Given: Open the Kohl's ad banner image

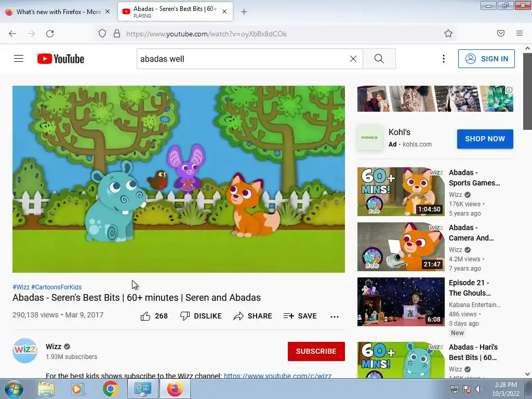Looking at the screenshot, I should point(435,99).
